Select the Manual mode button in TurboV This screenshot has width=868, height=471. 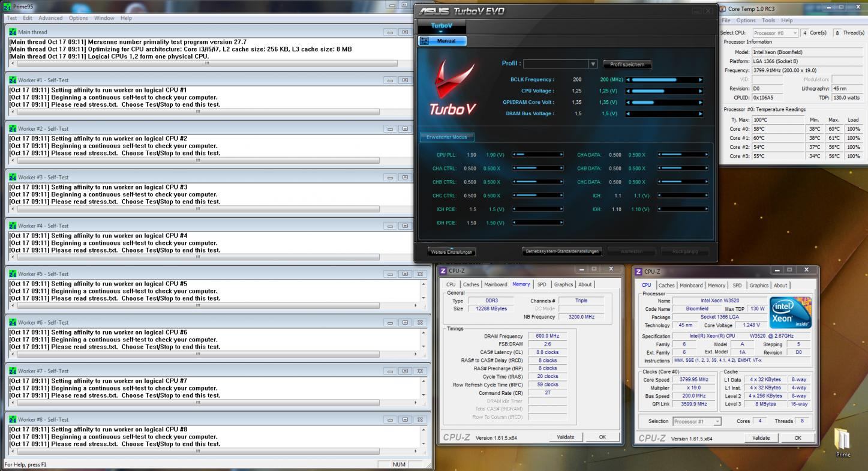click(442, 41)
